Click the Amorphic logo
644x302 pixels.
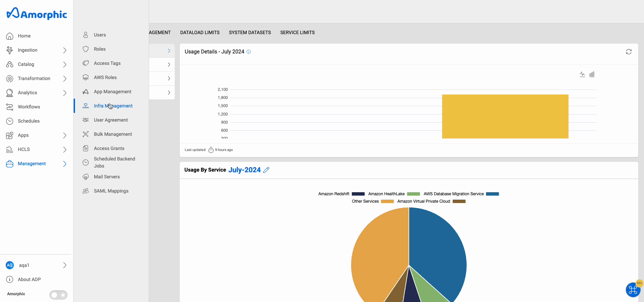tap(36, 14)
